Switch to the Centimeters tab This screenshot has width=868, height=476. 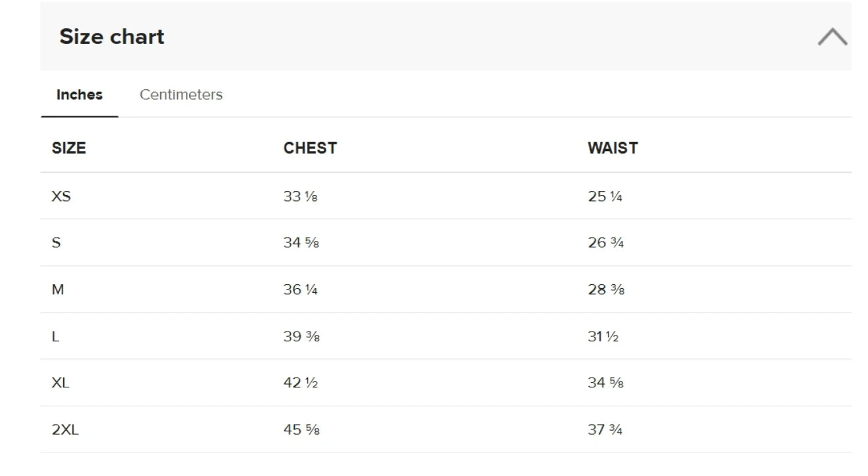181,95
